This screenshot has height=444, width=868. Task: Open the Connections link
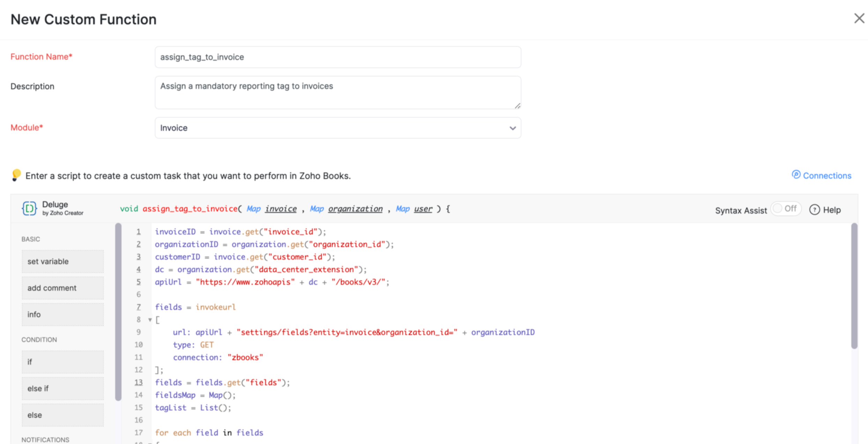coord(827,176)
